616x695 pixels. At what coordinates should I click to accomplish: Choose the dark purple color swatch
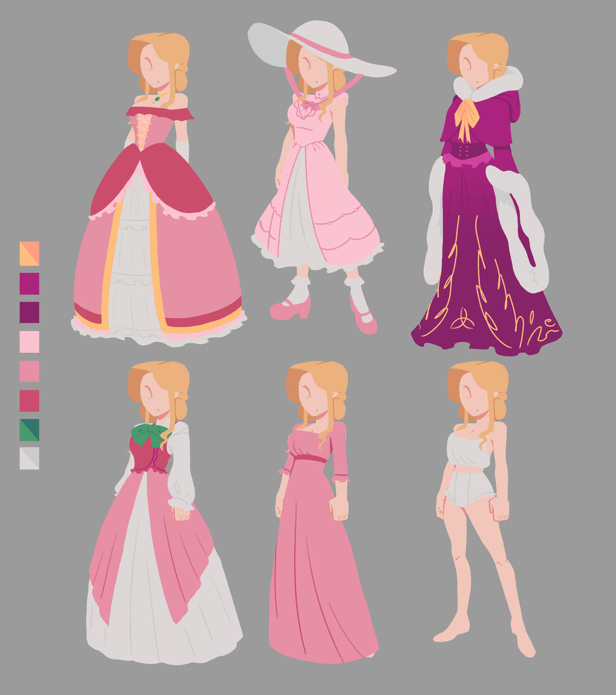[29, 312]
